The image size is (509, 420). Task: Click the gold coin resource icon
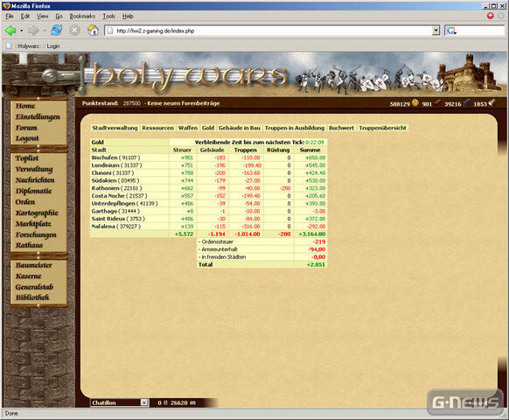415,103
